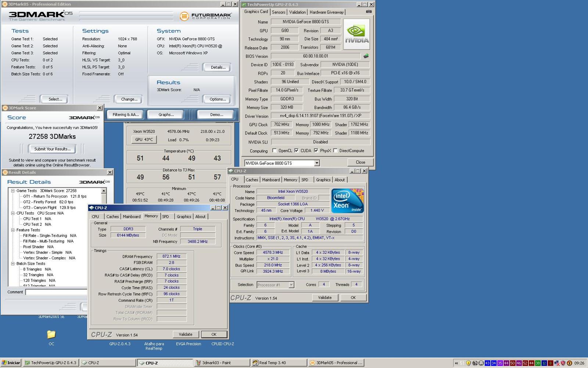Click the dark blue 12 tray icon
Viewport: 588px width, 368px height.
click(544, 363)
